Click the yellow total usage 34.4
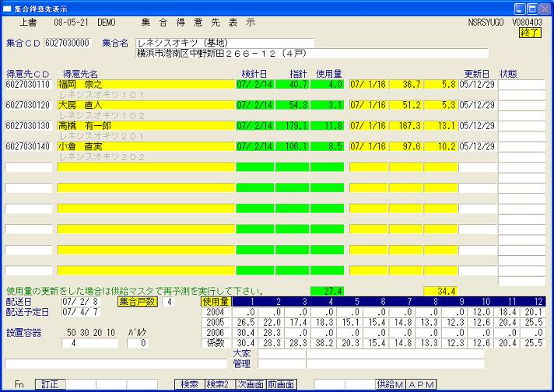Screen dimensions: 554x392 (440, 292)
